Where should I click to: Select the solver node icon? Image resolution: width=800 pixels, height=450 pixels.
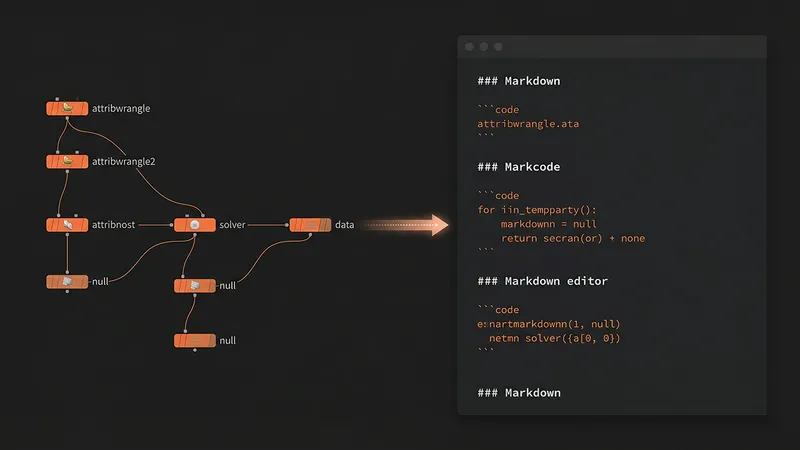pos(194,224)
